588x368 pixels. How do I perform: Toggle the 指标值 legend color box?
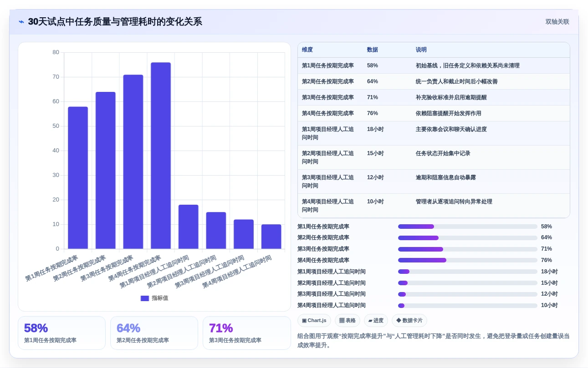tap(145, 298)
